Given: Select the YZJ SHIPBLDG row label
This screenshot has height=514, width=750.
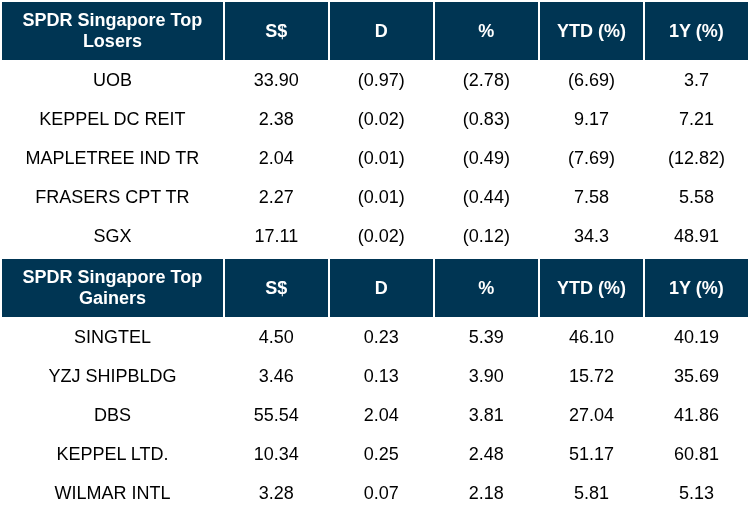Looking at the screenshot, I should point(112,376).
